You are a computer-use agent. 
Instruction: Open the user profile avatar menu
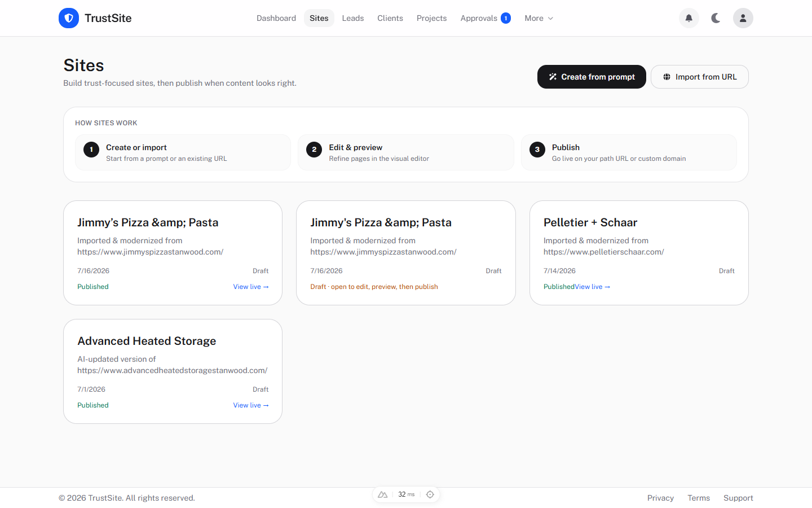tap(743, 18)
